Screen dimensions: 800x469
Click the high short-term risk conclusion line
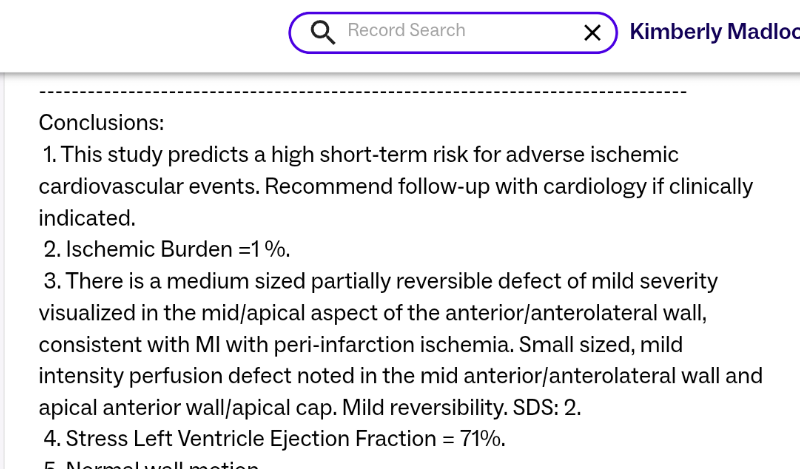[360, 155]
